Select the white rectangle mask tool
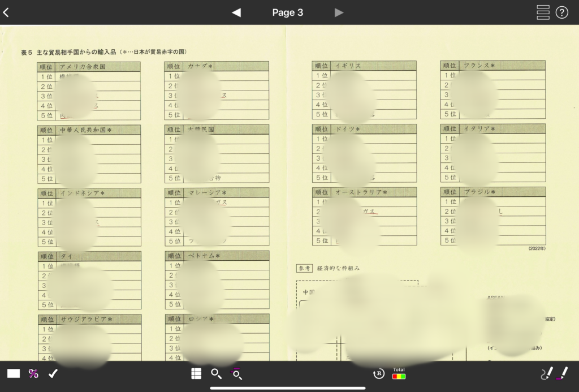Viewport: 579px width, 392px height. pos(14,373)
